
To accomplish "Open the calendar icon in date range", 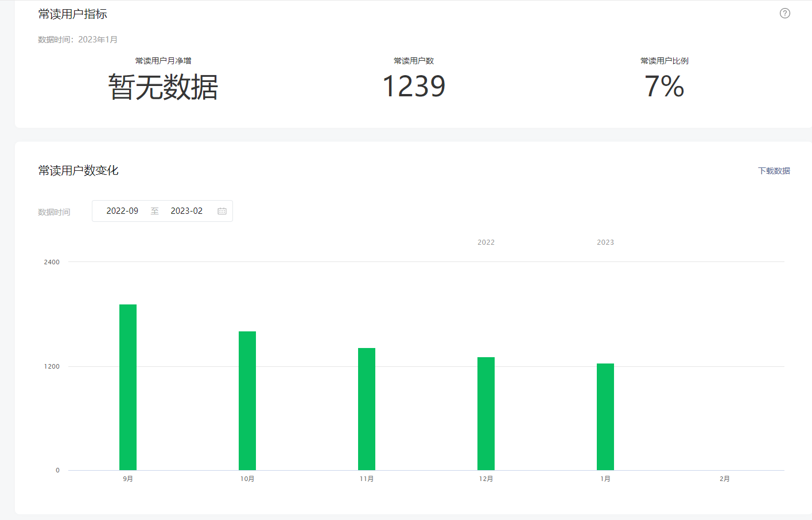I will (x=222, y=211).
